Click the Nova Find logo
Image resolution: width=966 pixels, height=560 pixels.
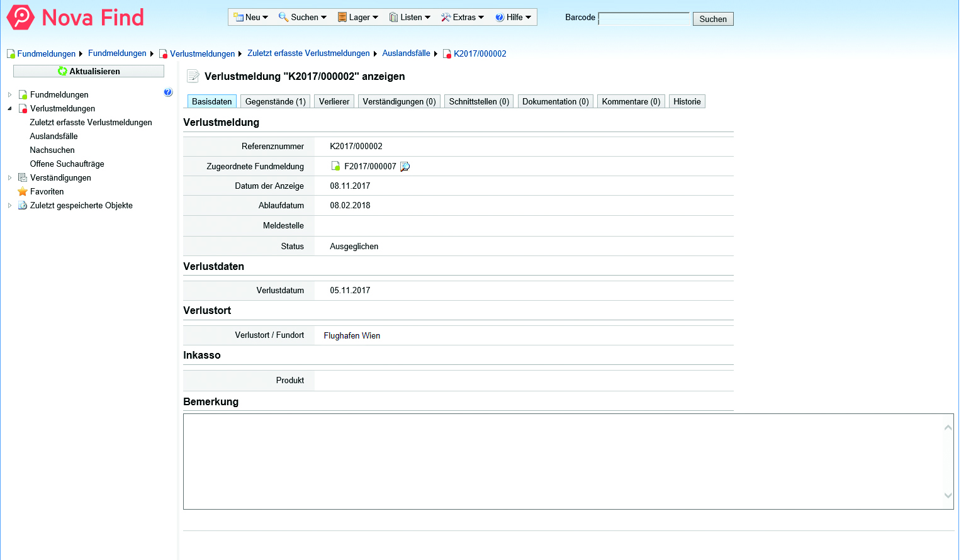pos(76,18)
